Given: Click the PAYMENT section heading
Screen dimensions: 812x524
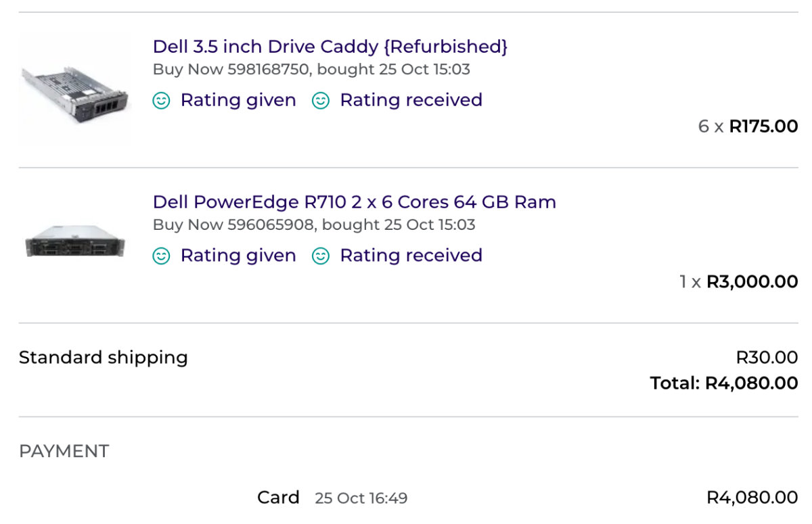Looking at the screenshot, I should [x=64, y=451].
